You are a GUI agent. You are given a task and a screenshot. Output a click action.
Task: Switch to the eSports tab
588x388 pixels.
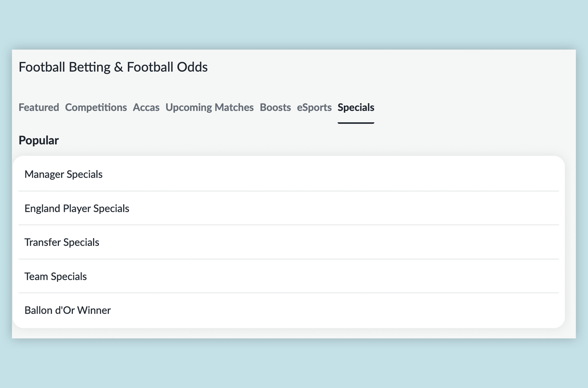314,107
